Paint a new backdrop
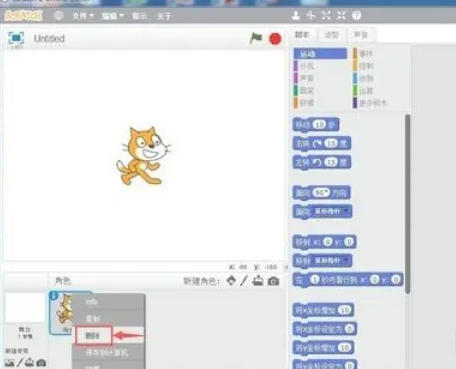This screenshot has width=456, height=369. pyautogui.click(x=20, y=362)
